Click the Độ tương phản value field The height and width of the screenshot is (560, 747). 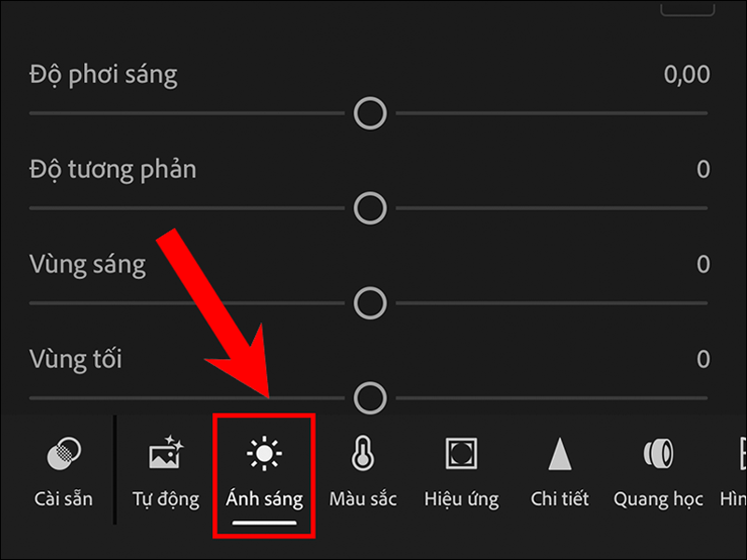pos(703,170)
